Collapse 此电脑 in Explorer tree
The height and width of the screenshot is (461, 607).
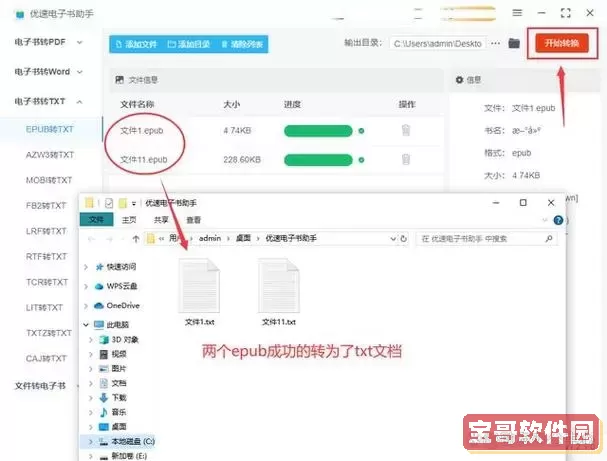(86, 325)
